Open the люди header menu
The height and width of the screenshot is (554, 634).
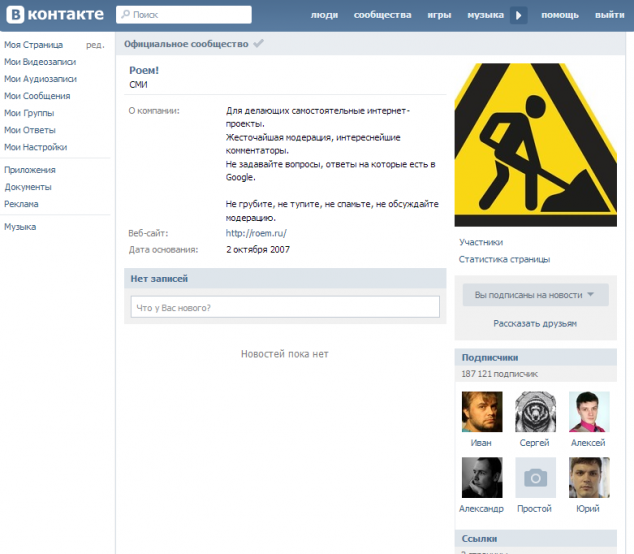pyautogui.click(x=324, y=15)
